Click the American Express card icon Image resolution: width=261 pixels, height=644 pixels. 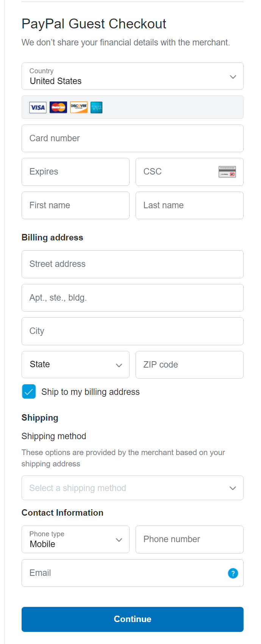coord(96,108)
